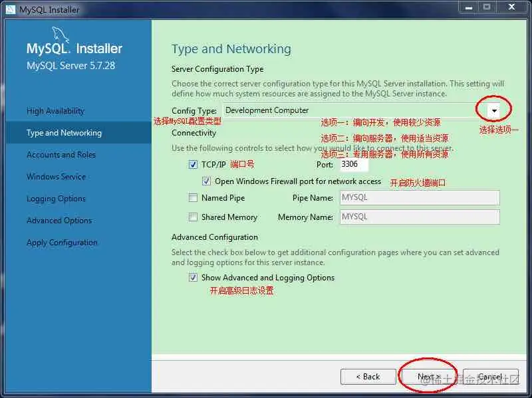532x398 pixels.
Task: Open Windows Service step
Action: (56, 177)
